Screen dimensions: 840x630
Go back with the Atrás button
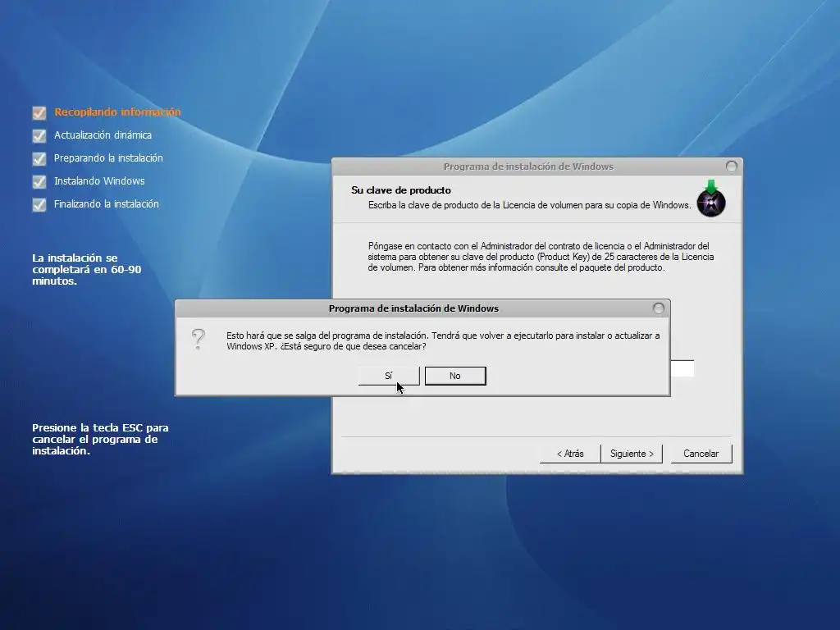click(x=570, y=454)
